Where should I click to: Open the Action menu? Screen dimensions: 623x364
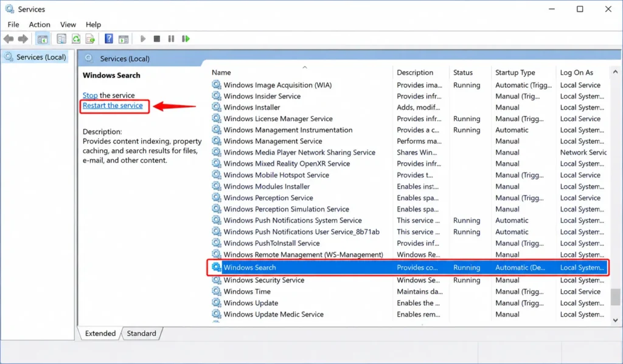coord(40,24)
